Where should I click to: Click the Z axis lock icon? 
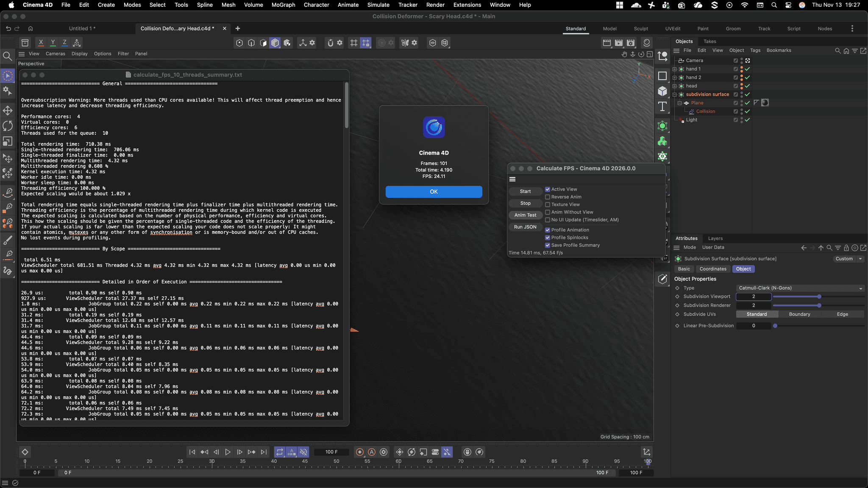coord(64,42)
